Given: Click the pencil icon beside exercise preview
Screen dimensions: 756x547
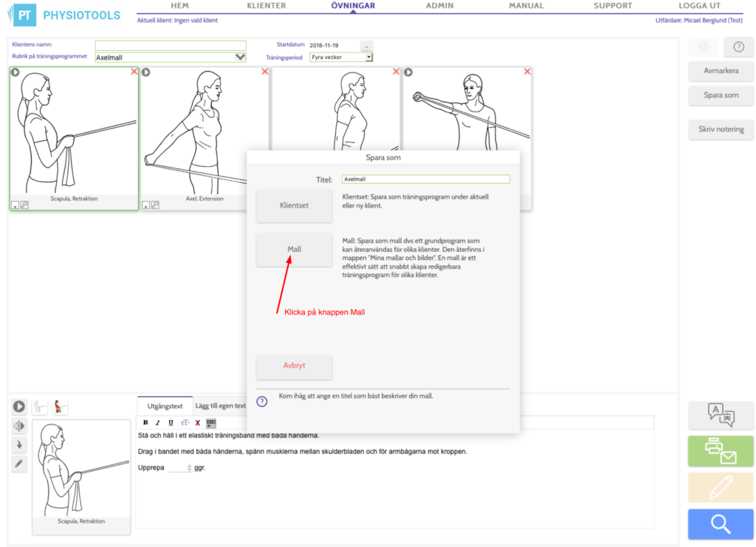Looking at the screenshot, I should pyautogui.click(x=18, y=464).
